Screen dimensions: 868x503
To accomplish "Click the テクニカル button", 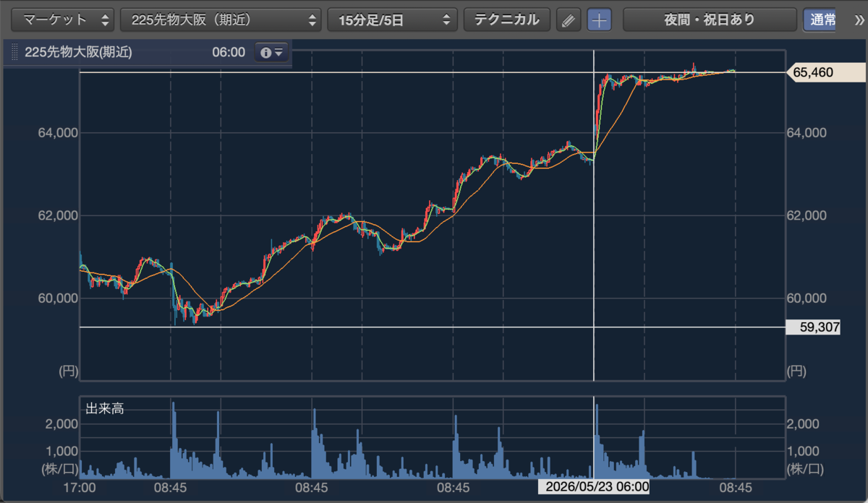I will click(x=506, y=20).
